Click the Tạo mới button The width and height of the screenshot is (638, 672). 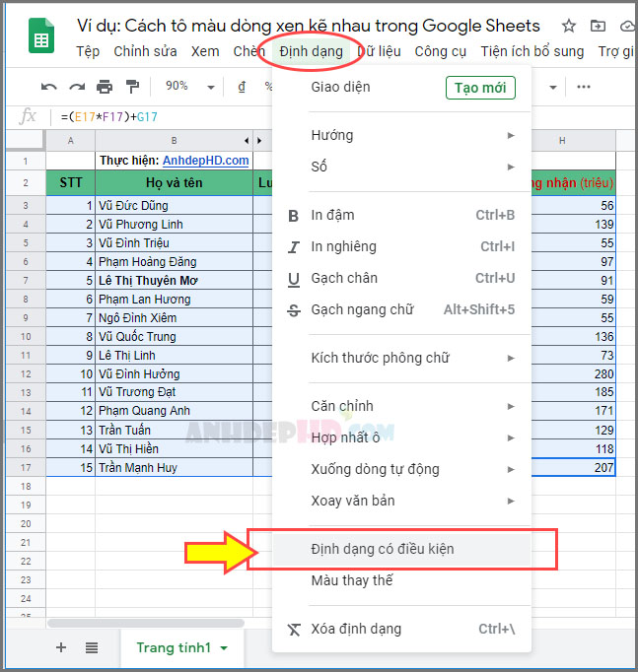pos(480,88)
